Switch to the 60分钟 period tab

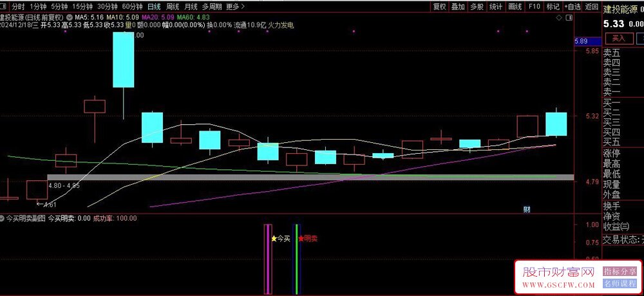(132, 6)
